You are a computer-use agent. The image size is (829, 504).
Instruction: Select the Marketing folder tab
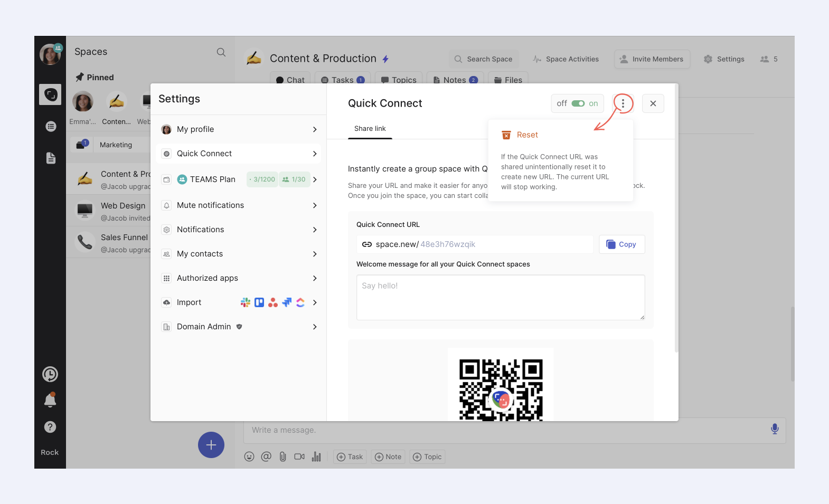116,145
